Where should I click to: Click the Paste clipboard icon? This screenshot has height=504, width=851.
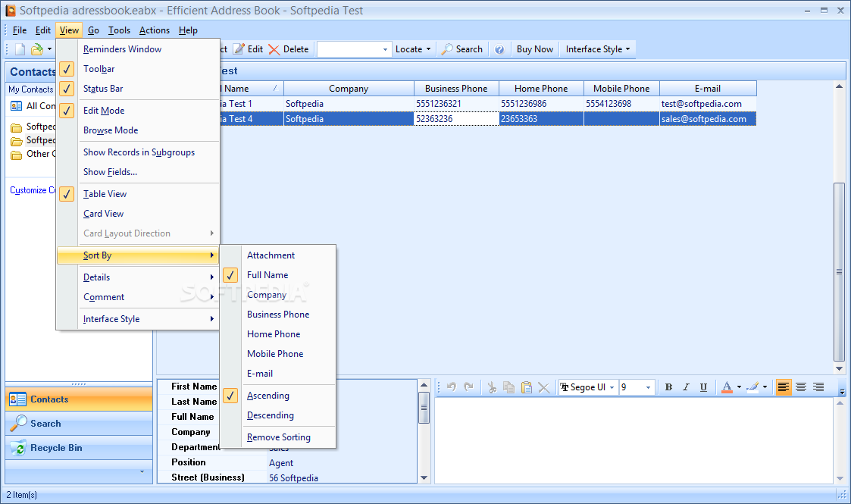pyautogui.click(x=527, y=387)
